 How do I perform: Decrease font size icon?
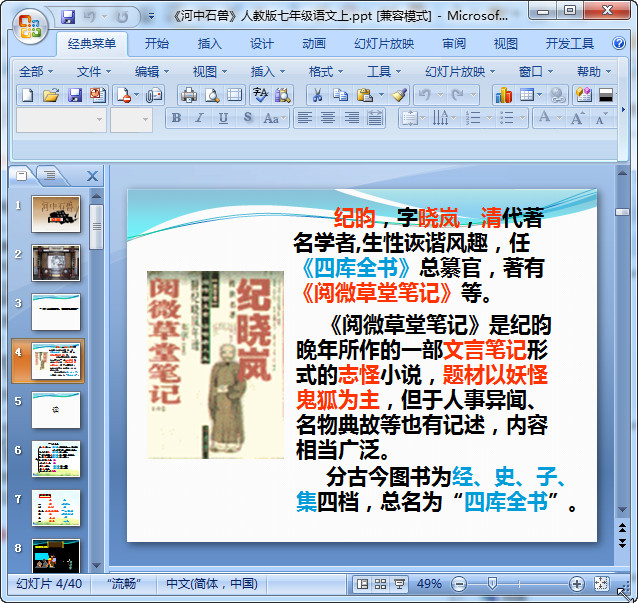[601, 118]
